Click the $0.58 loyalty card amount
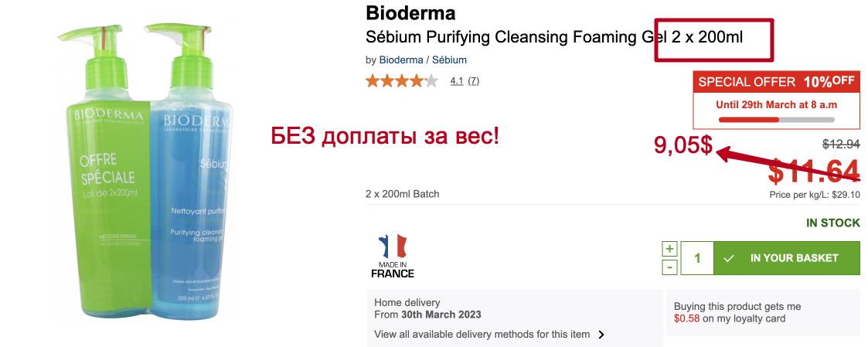Screen dimensions: 868x347 point(686,318)
